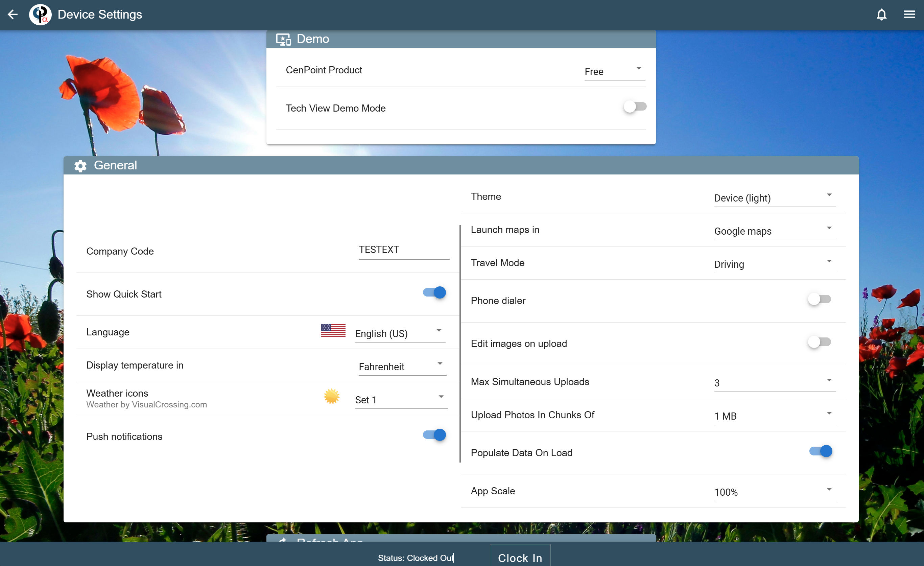Viewport: 924px width, 566px height.
Task: Toggle Populate Data On Load switch
Action: pyautogui.click(x=821, y=451)
